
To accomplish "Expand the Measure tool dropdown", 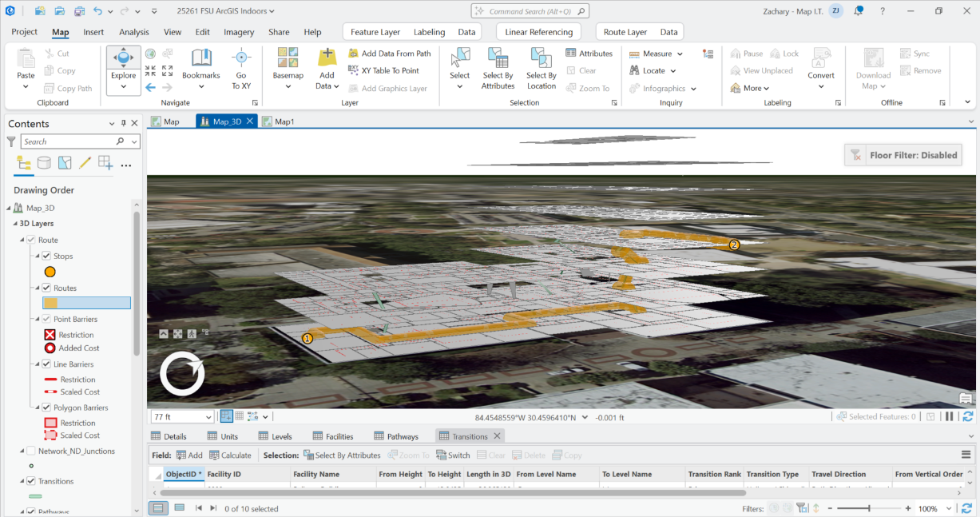I will point(680,54).
